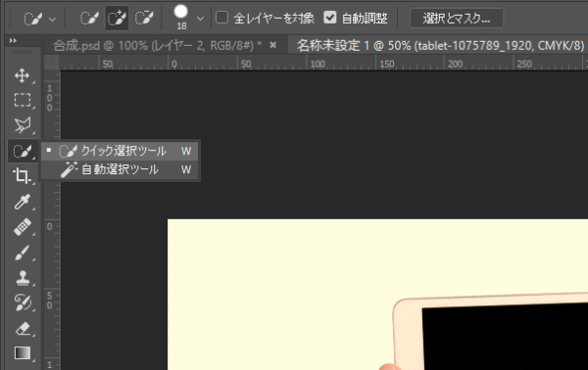Switch to 合成.psd document tab

pos(158,46)
